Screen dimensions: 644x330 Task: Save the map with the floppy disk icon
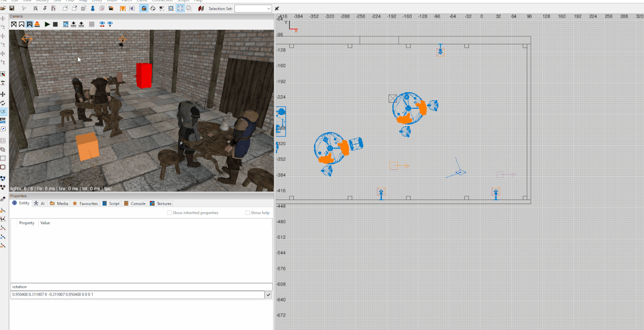point(12,9)
